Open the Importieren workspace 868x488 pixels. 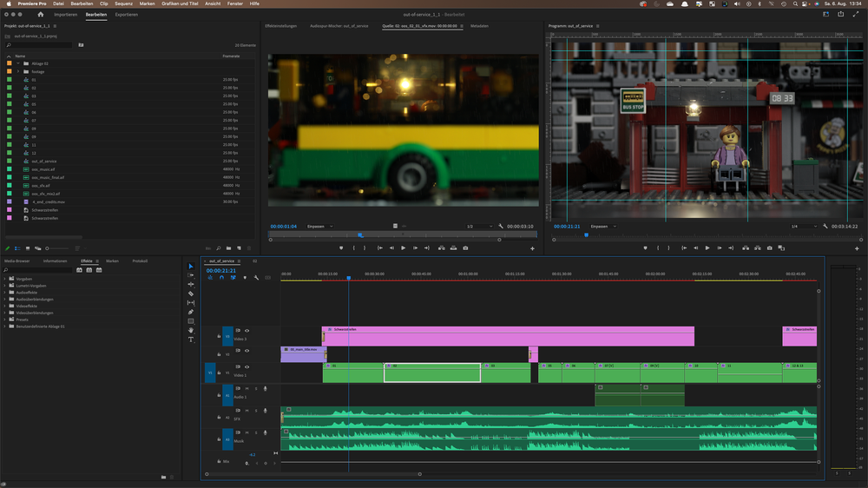pos(65,15)
